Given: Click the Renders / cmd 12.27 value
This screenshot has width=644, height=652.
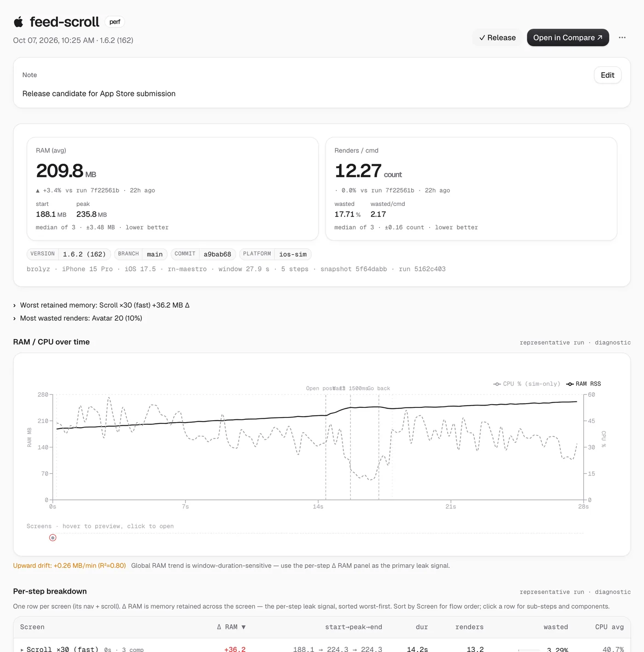Looking at the screenshot, I should tap(368, 171).
